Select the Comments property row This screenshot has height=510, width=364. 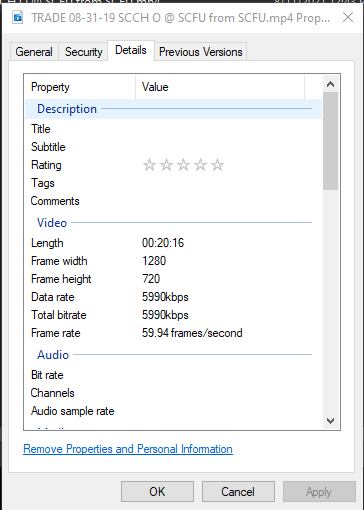(173, 201)
